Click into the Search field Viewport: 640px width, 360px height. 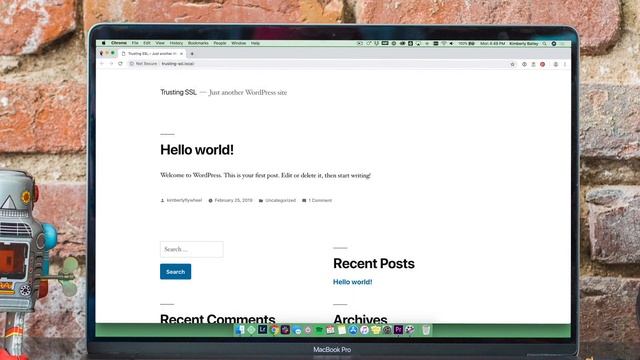[x=192, y=249]
